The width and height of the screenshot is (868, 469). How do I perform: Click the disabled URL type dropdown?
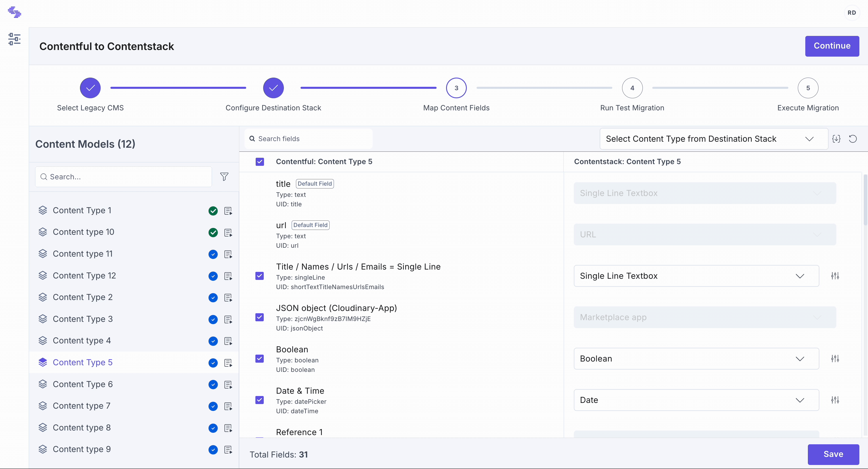point(705,234)
